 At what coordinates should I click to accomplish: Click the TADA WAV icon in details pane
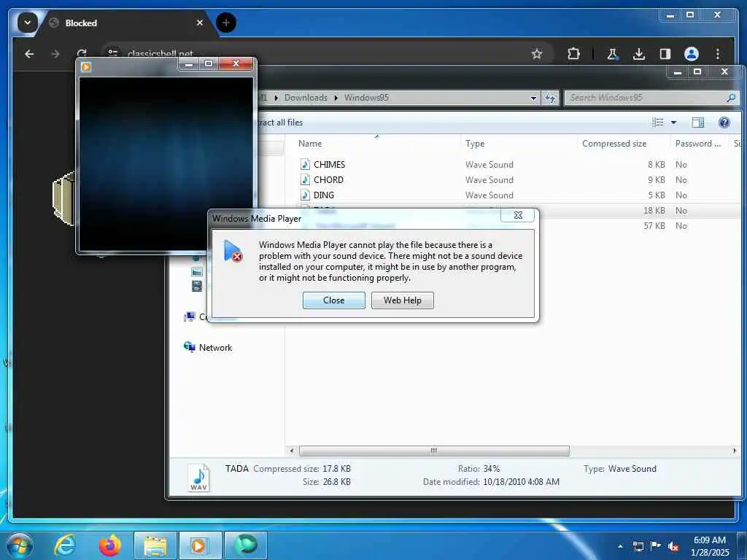coord(198,477)
